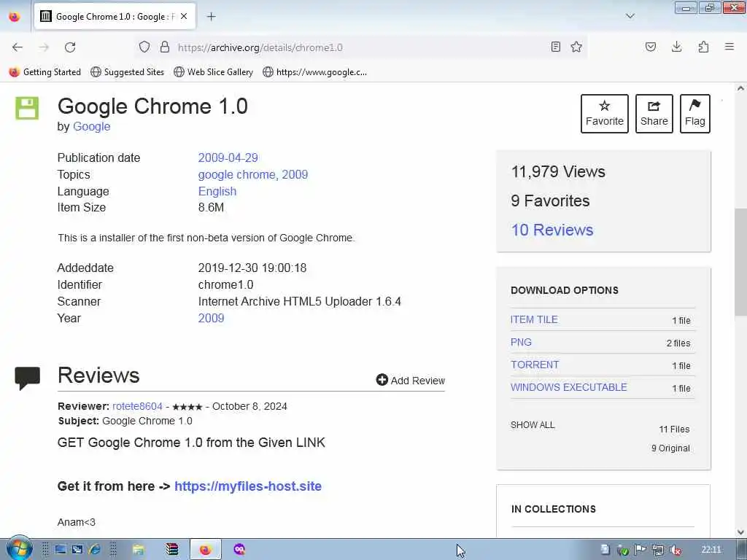Open Action Center flag tray icon
Screen dimensions: 747x560
[640, 550]
